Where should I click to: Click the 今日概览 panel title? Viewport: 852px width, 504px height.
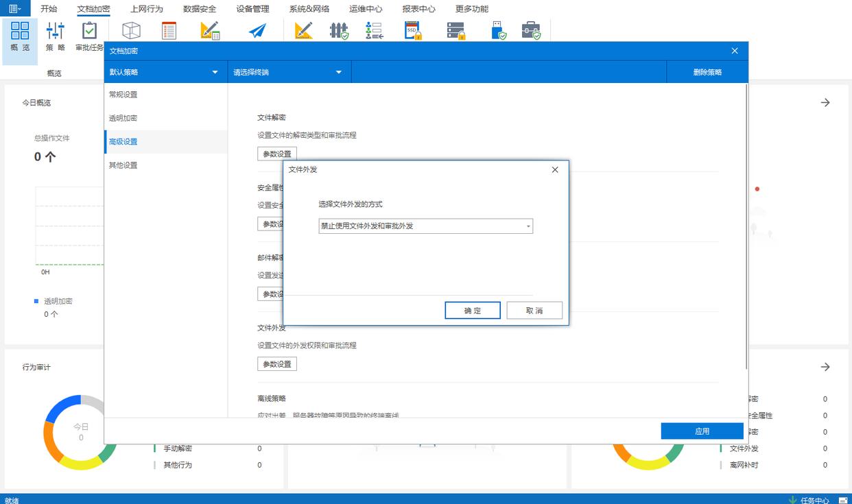click(36, 102)
